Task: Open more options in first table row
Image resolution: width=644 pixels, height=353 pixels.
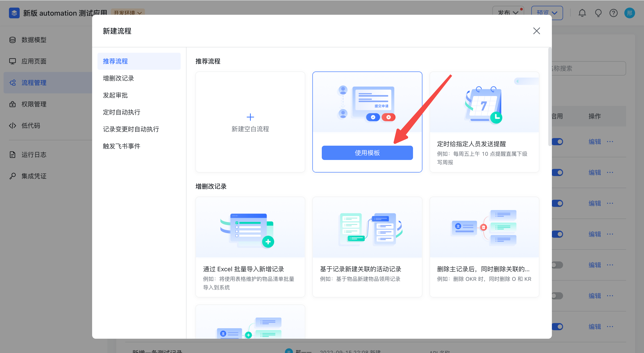Action: [x=610, y=142]
